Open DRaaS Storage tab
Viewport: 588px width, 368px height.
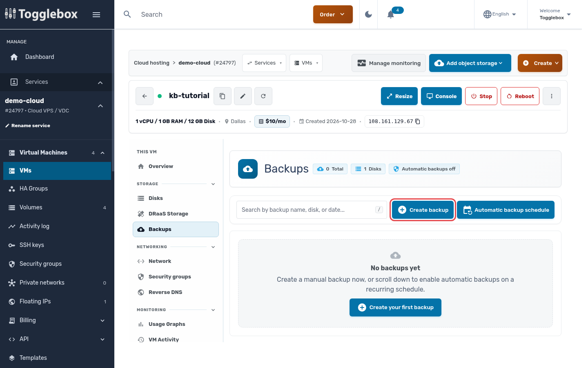pyautogui.click(x=176, y=214)
